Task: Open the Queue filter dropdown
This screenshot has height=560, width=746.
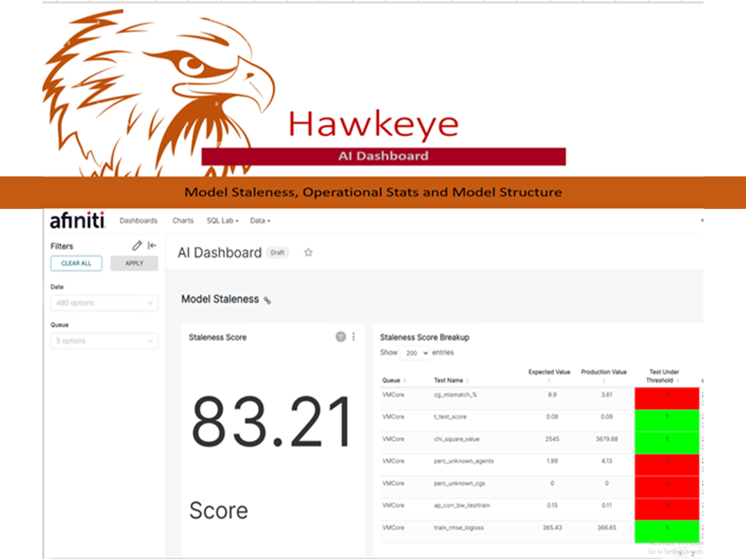Action: [x=104, y=341]
